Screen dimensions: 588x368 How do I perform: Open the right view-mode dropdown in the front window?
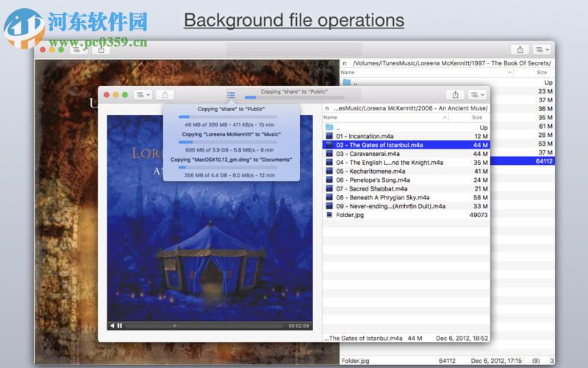[x=477, y=95]
